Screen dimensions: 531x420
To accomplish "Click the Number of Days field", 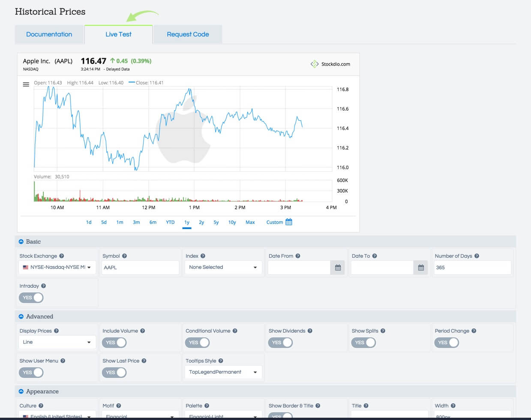I will [472, 268].
